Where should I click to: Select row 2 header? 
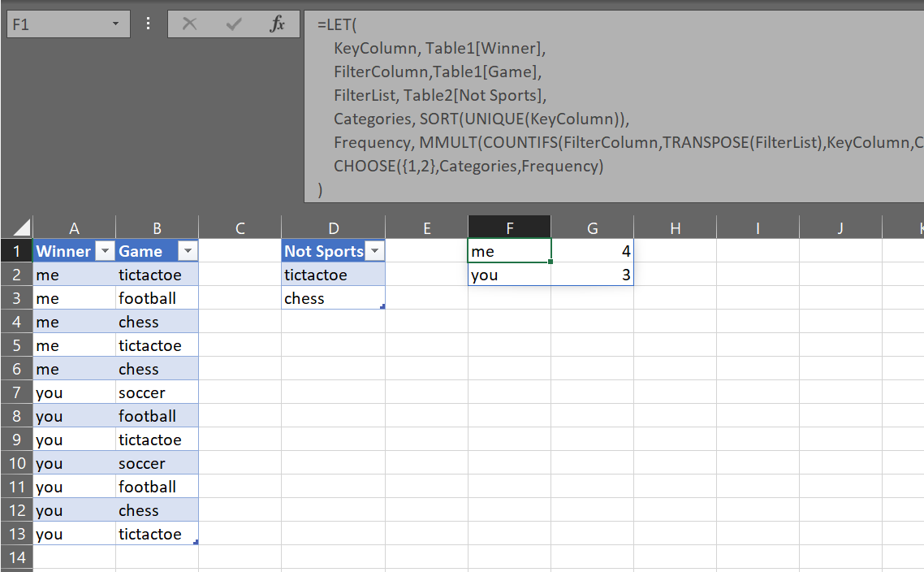pos(16,275)
